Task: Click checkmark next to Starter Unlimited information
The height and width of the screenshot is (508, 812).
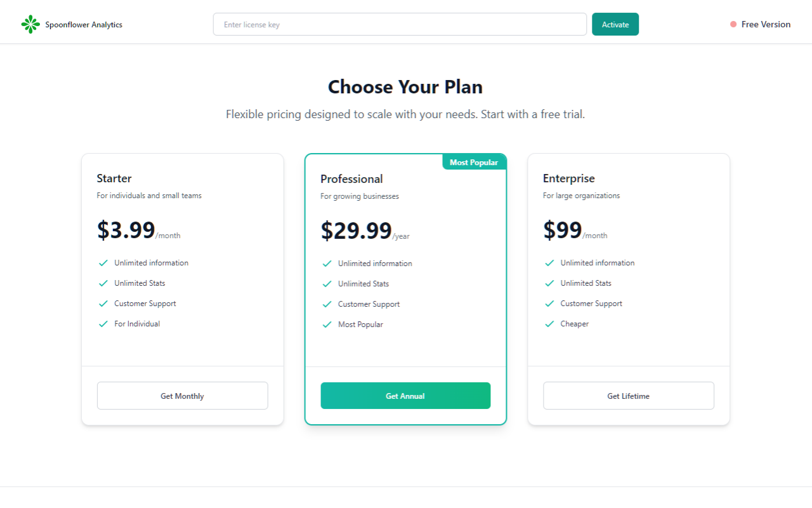Action: pyautogui.click(x=103, y=263)
